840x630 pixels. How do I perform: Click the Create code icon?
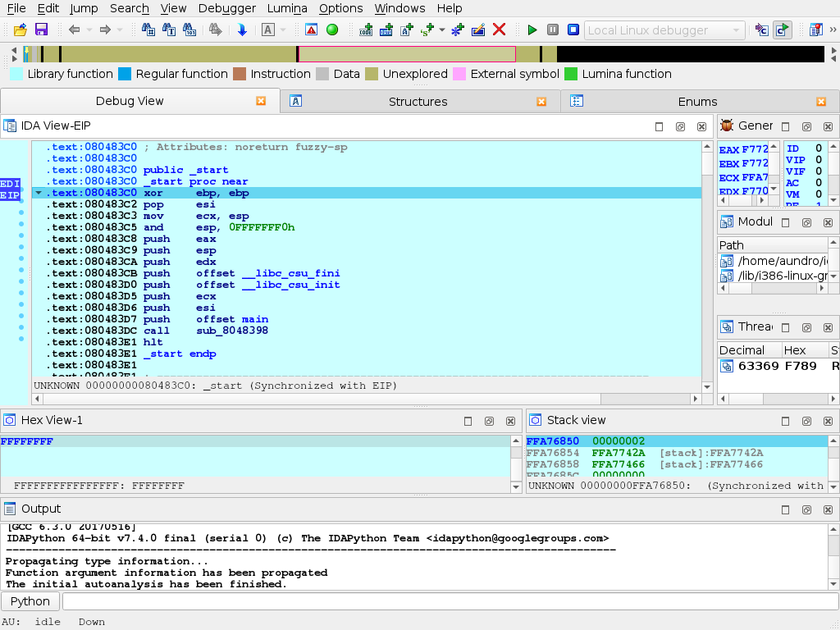pyautogui.click(x=366, y=30)
